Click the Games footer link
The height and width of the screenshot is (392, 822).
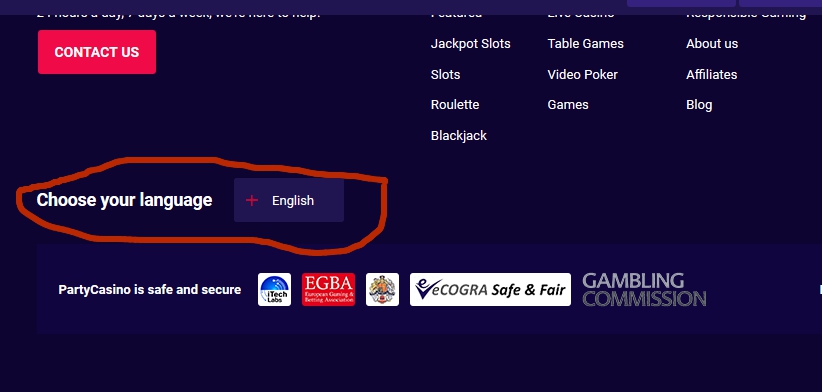point(568,104)
